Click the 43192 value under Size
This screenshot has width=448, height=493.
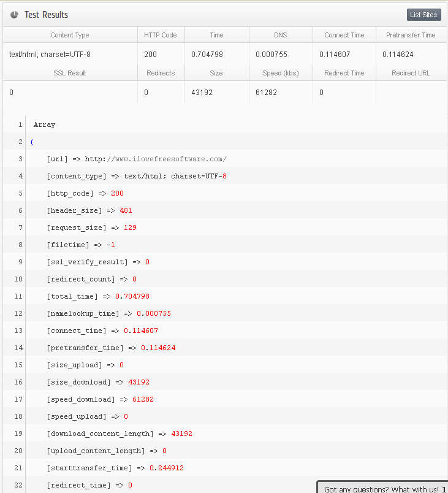click(202, 93)
